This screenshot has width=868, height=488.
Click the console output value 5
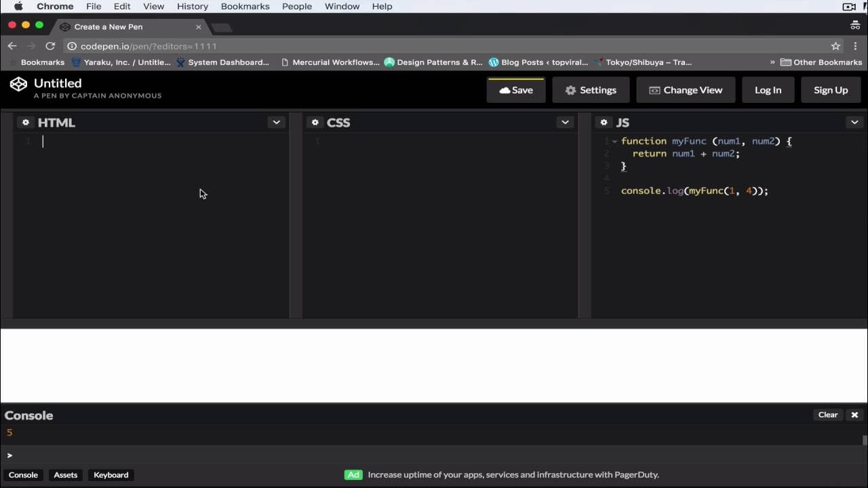[x=9, y=432]
